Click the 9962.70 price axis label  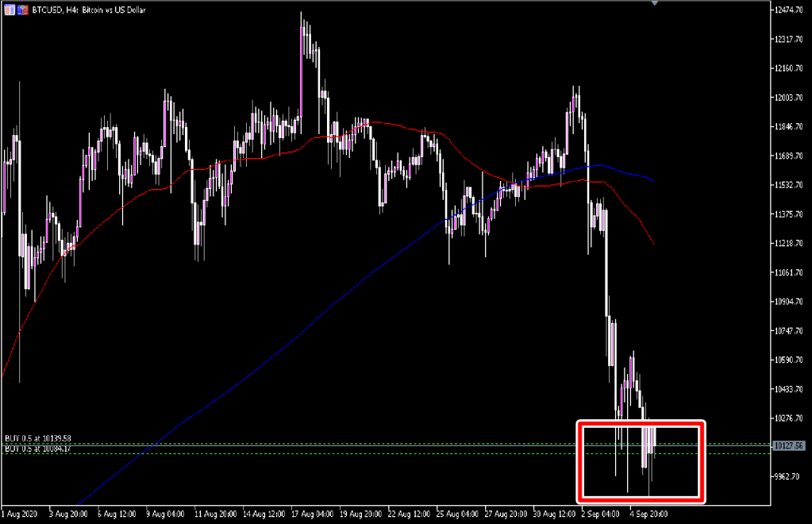click(x=789, y=476)
